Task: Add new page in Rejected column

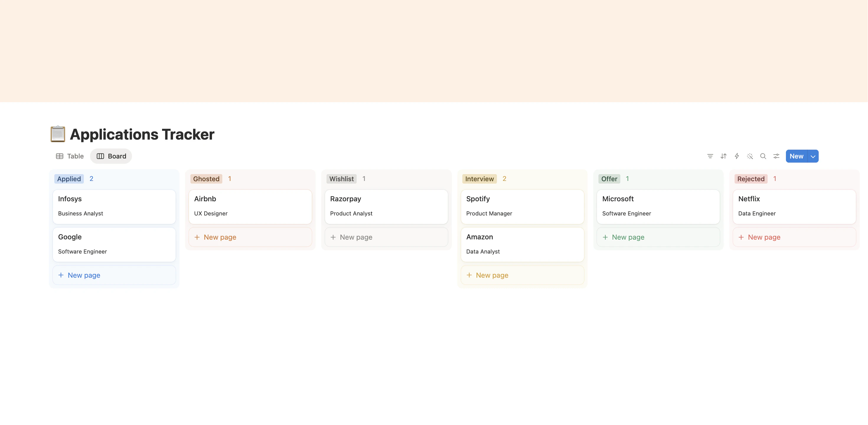Action: [794, 237]
